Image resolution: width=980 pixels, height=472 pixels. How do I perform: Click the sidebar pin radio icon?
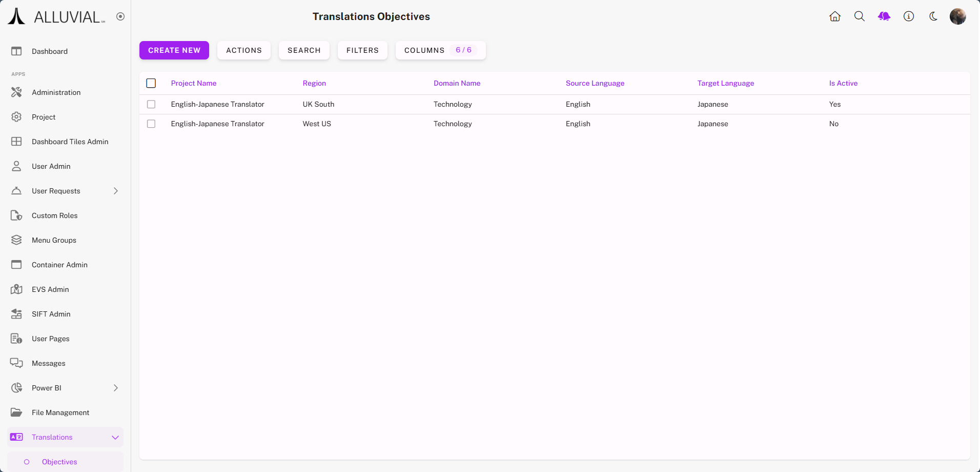pyautogui.click(x=120, y=16)
